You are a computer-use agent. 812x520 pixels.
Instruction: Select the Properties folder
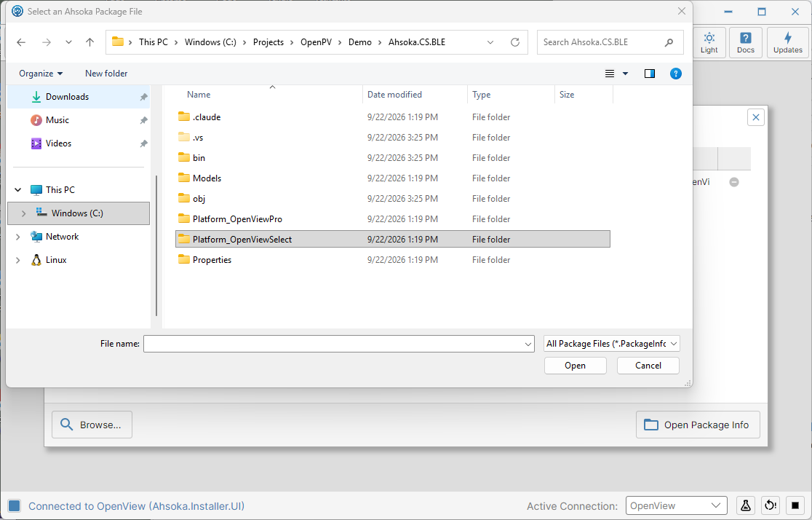(x=392, y=260)
